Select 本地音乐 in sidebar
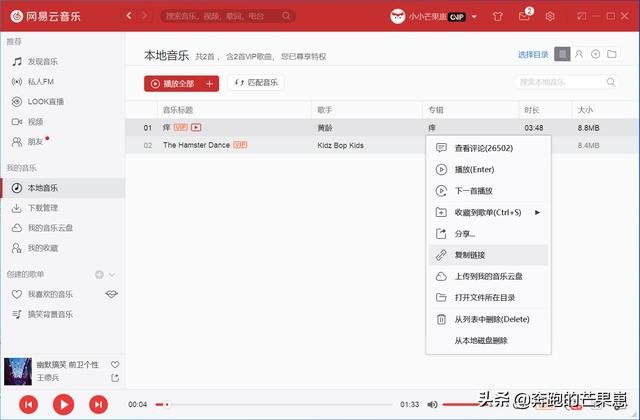This screenshot has height=420, width=640. (62, 188)
